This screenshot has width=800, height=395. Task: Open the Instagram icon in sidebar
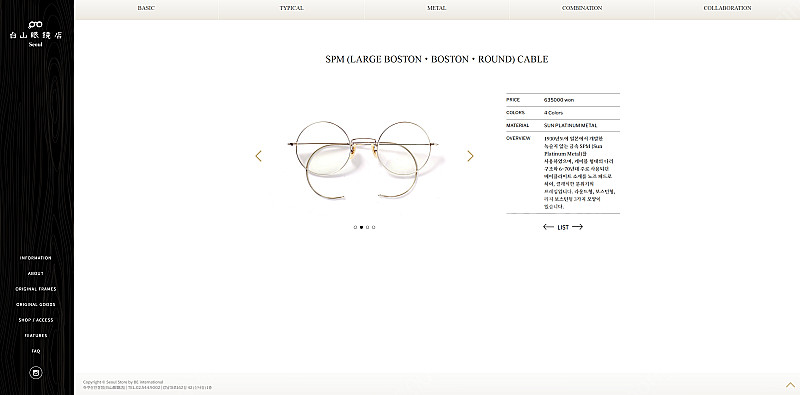tap(36, 373)
